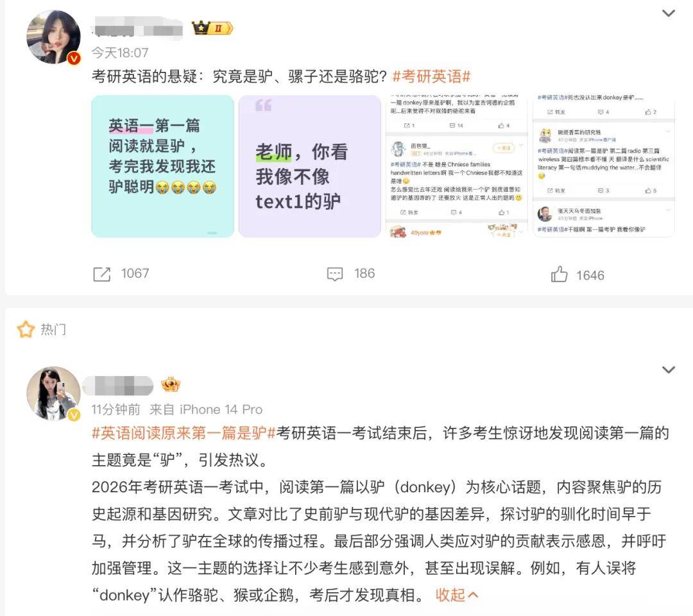Select the 热门 comments tab
Screen dimensions: 693x616
tap(53, 329)
